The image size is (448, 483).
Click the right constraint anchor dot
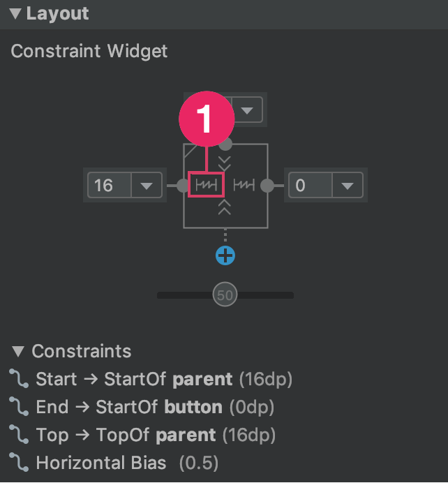(267, 186)
